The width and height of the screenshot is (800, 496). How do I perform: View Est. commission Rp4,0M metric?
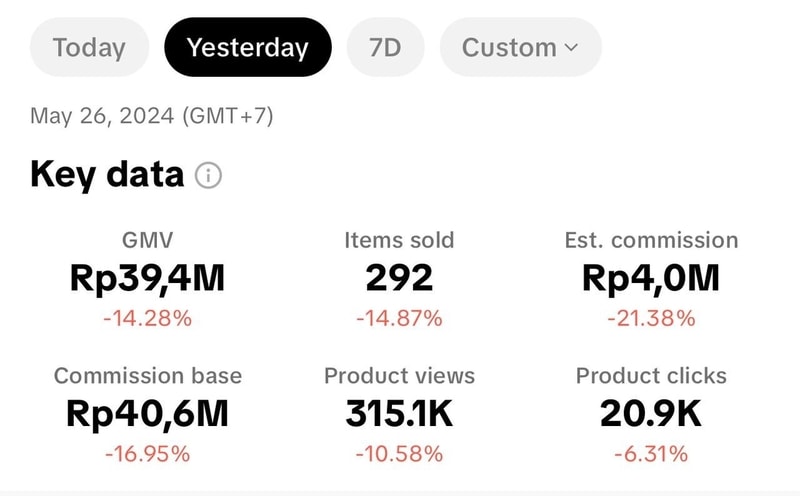click(651, 278)
